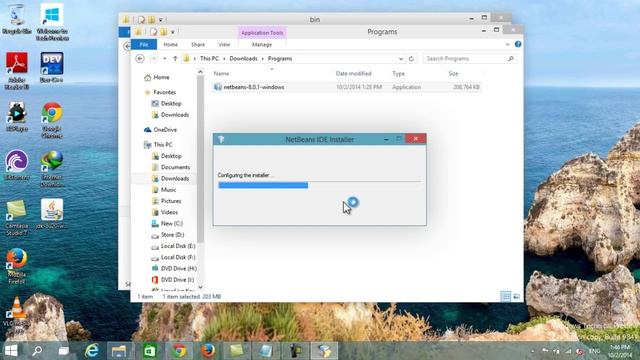Open the Share ribbon tab

click(x=198, y=44)
